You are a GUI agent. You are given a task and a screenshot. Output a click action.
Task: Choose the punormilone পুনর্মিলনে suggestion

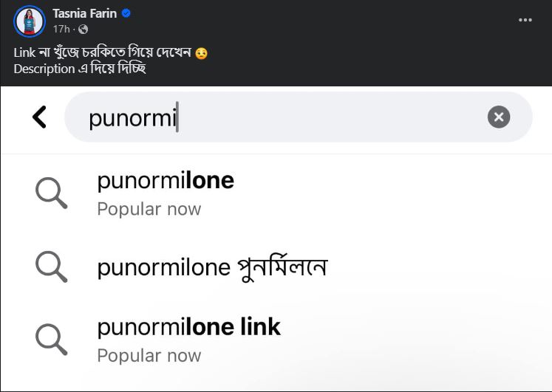(x=276, y=267)
